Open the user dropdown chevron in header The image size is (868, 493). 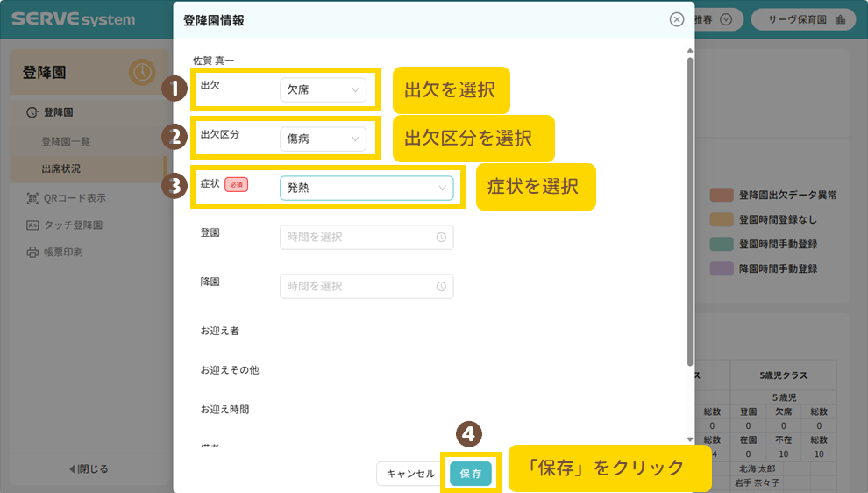725,20
